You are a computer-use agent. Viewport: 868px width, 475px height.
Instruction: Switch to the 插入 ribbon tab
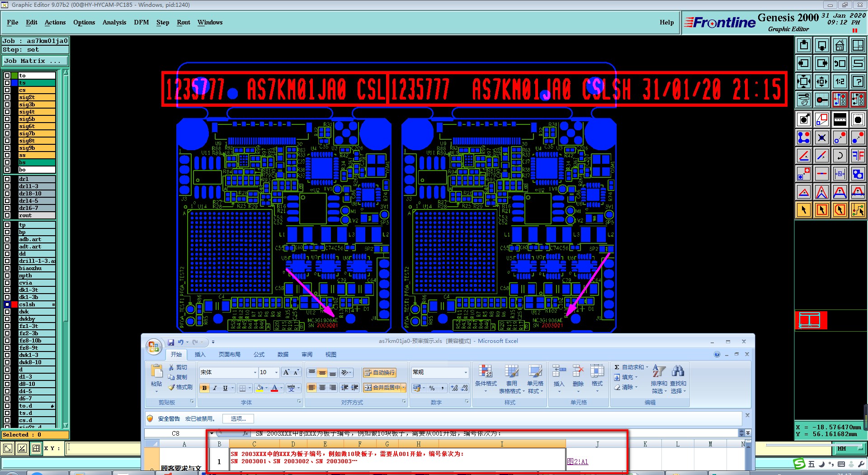tap(200, 354)
